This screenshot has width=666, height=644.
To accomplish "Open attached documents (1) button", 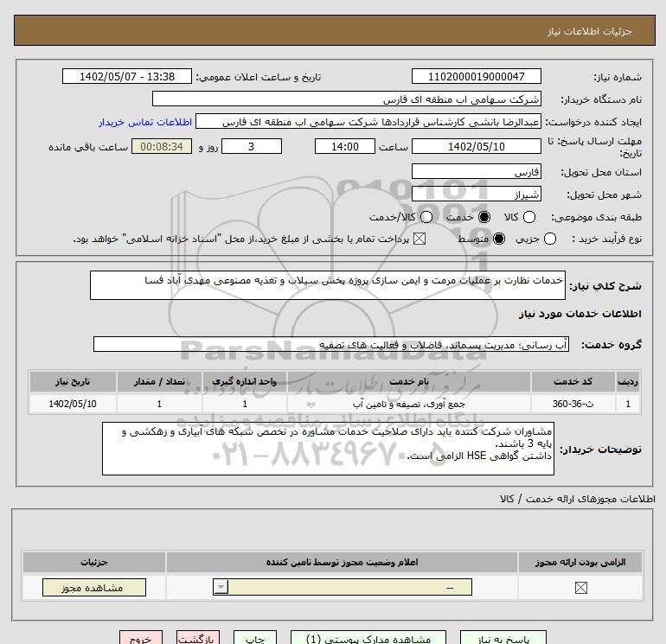I will 368,638.
